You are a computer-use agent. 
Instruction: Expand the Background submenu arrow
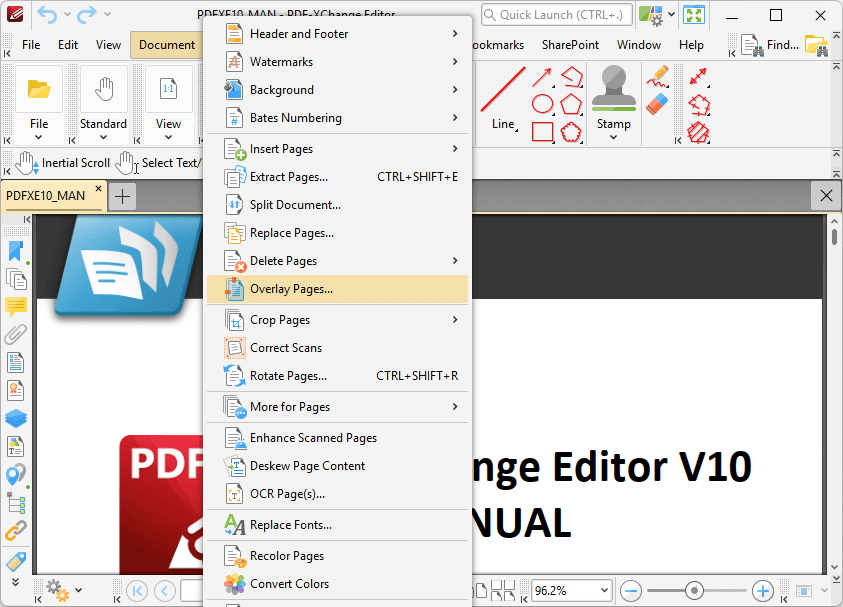click(x=455, y=90)
